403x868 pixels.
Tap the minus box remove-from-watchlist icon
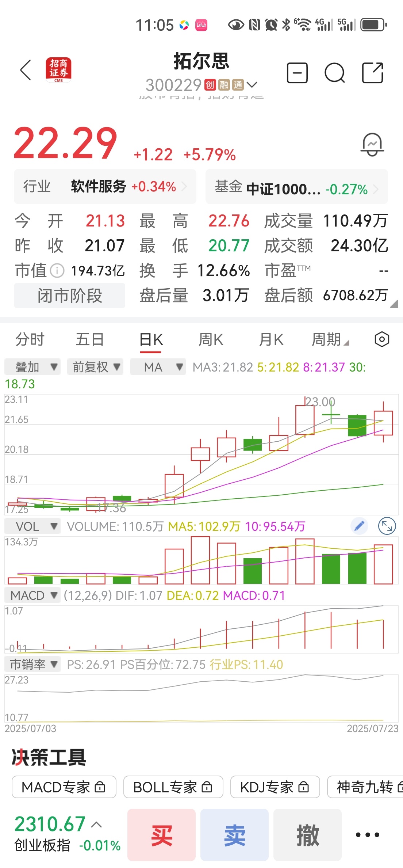click(297, 73)
